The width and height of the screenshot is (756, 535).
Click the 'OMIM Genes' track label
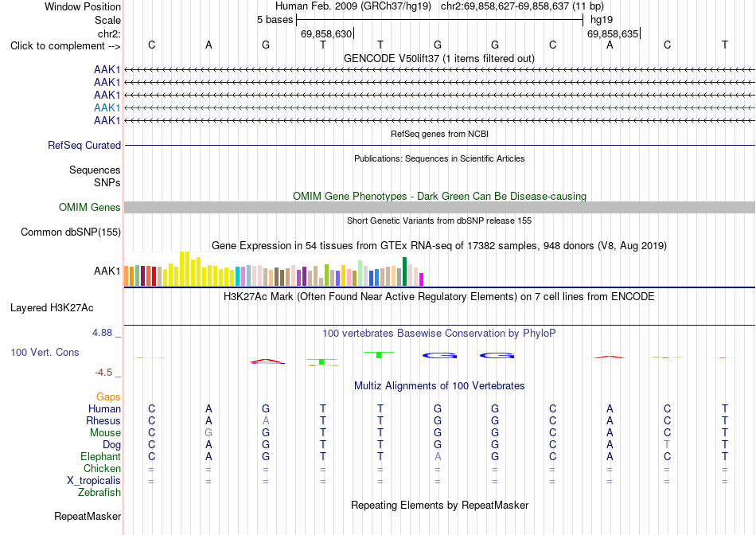coord(90,208)
